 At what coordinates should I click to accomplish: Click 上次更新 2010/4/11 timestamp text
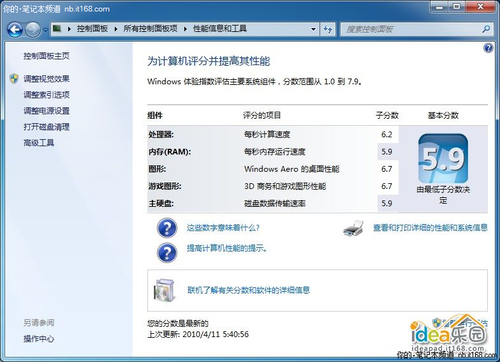point(198,334)
